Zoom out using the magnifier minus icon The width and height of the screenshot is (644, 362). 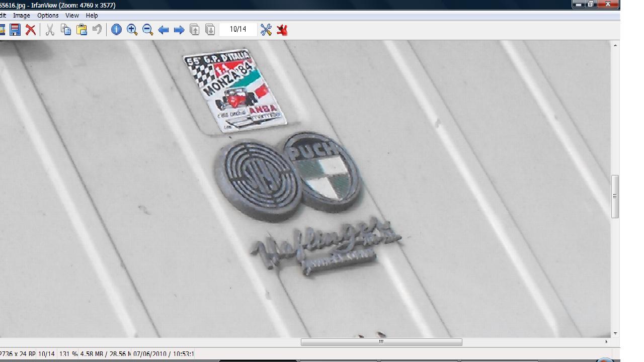(x=147, y=30)
